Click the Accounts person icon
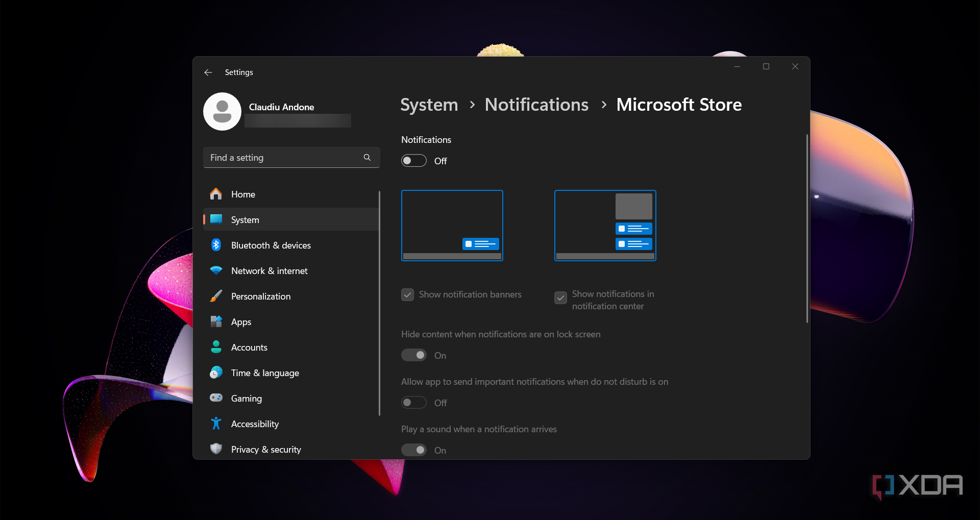980x520 pixels. [216, 347]
